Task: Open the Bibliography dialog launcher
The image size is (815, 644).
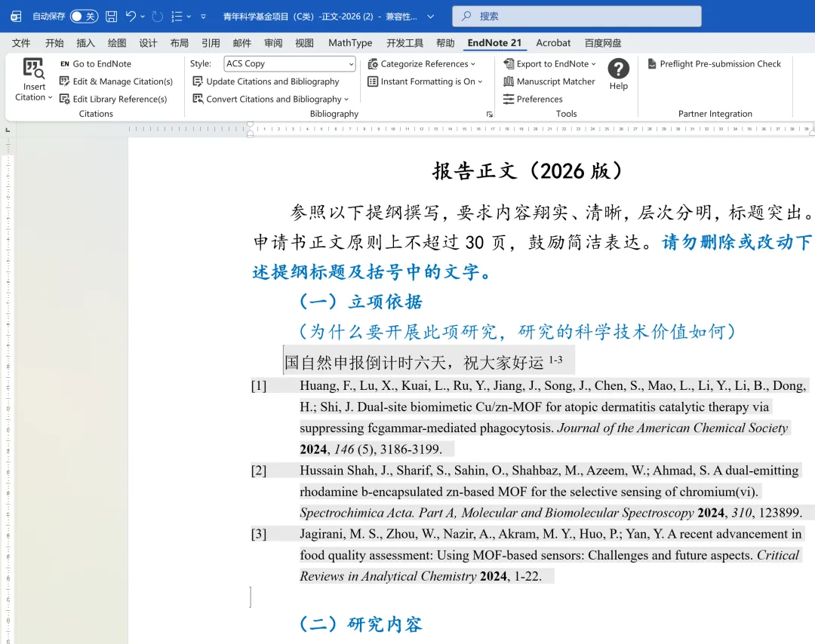Action: coord(489,115)
